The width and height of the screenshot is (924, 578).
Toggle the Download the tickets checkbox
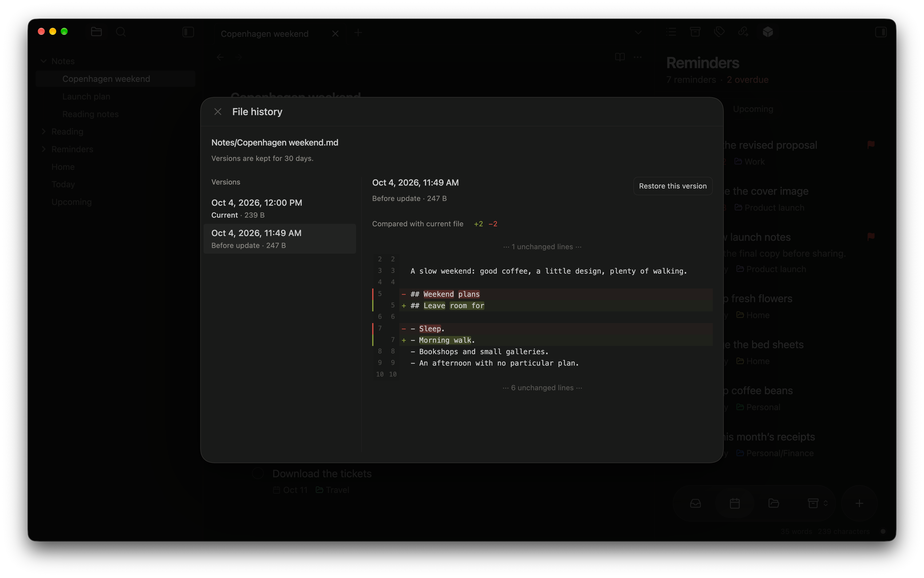tap(258, 473)
